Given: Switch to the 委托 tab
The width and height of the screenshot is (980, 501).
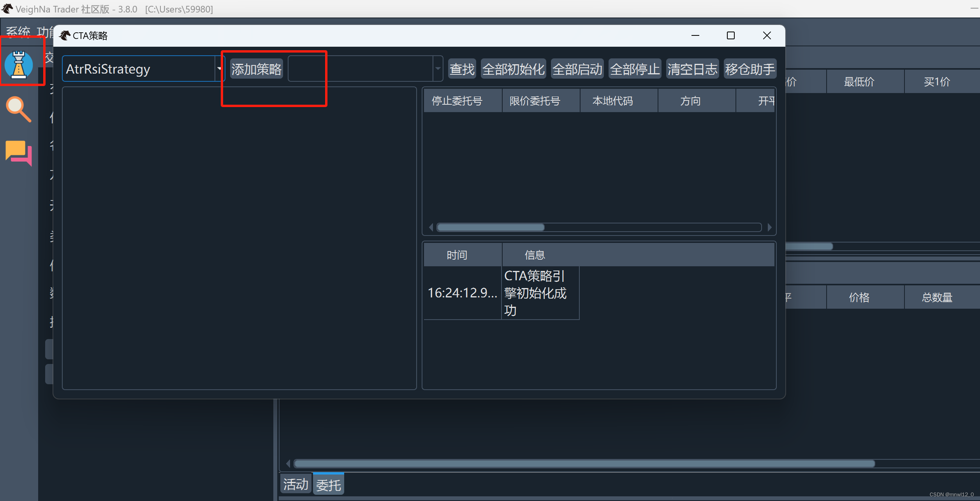Looking at the screenshot, I should 328,485.
